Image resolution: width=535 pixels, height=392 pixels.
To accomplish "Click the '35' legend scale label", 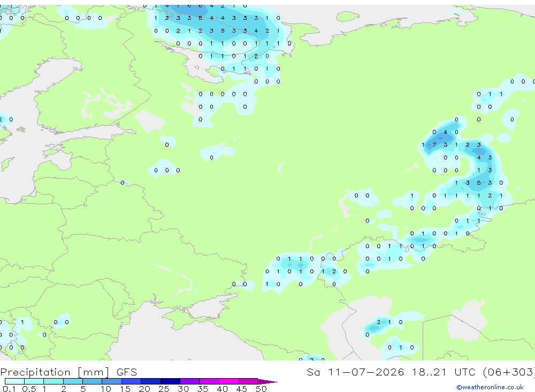I will pos(203,389).
